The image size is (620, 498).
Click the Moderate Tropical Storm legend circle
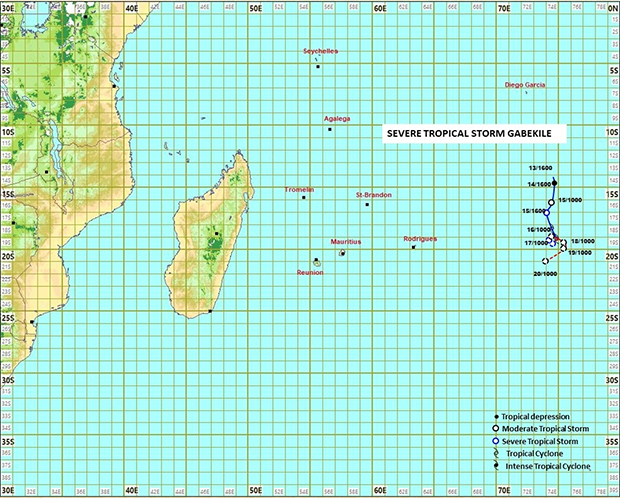(x=496, y=428)
